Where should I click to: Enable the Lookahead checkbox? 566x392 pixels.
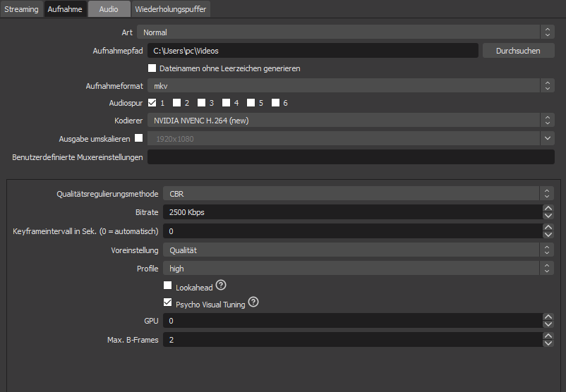(168, 286)
